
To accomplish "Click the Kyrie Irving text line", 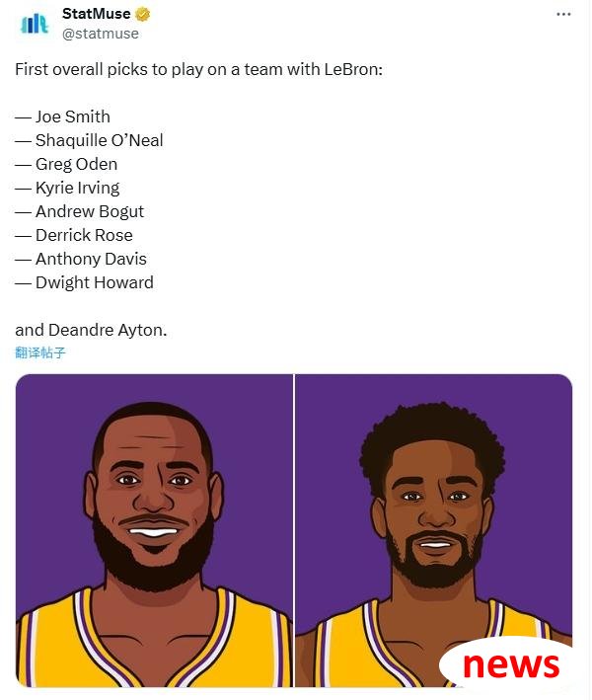I will pyautogui.click(x=67, y=188).
